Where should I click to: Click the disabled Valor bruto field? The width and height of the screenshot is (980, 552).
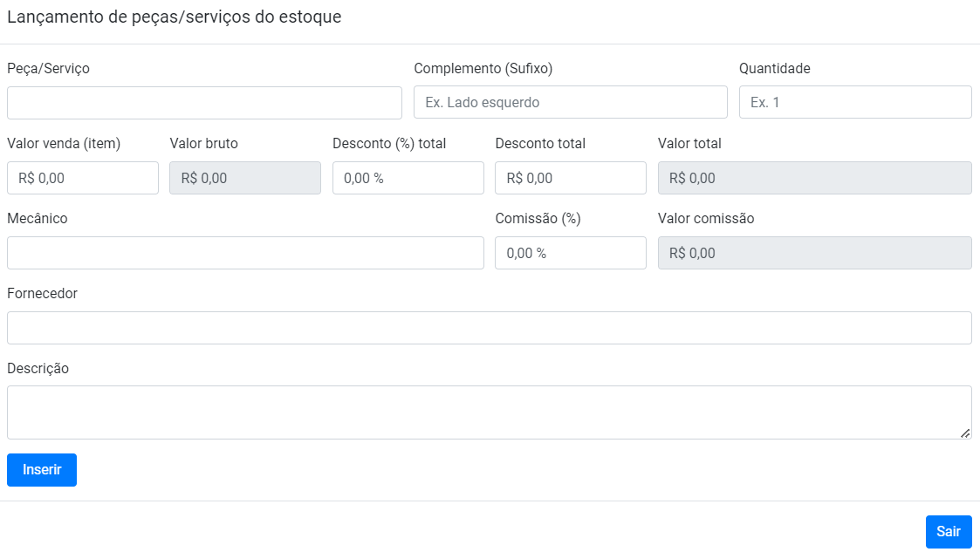click(x=245, y=178)
